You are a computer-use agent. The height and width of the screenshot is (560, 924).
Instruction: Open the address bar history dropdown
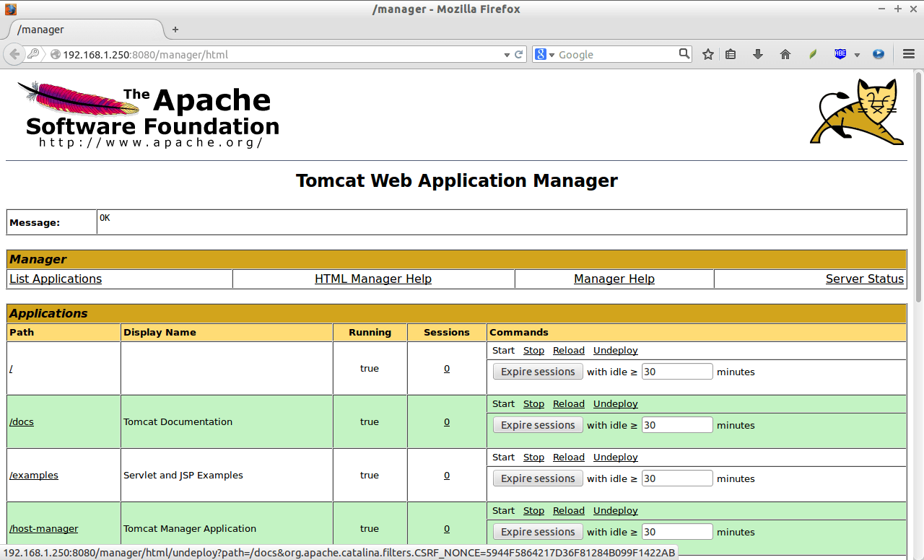(507, 54)
